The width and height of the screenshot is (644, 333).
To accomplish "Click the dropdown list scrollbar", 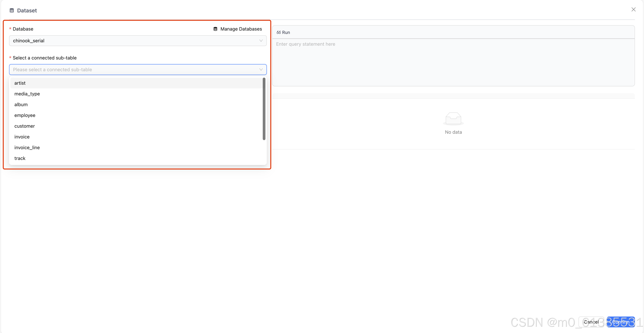I will click(x=264, y=109).
